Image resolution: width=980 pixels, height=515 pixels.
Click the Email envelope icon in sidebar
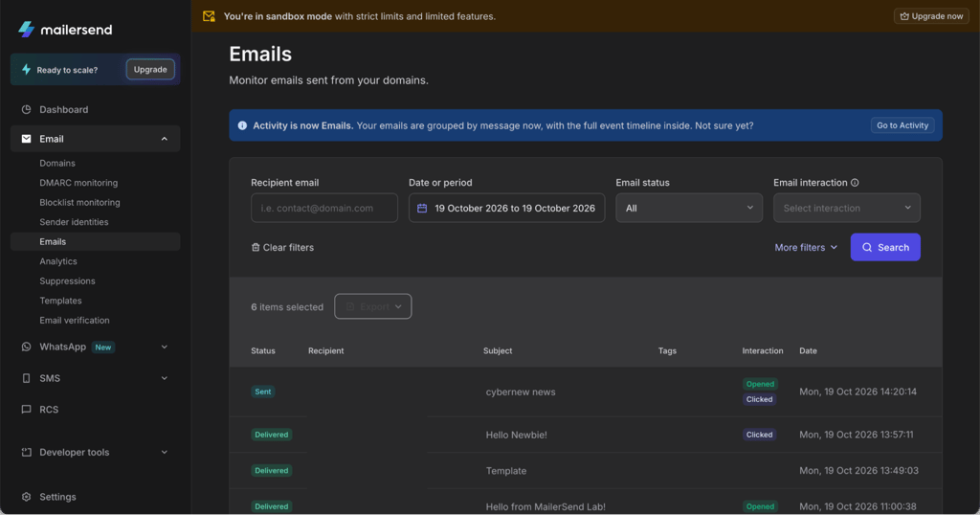tap(26, 139)
